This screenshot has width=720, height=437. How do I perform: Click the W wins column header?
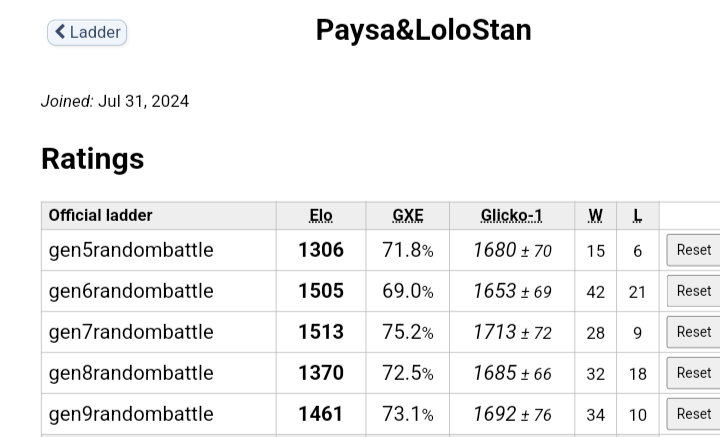point(596,215)
